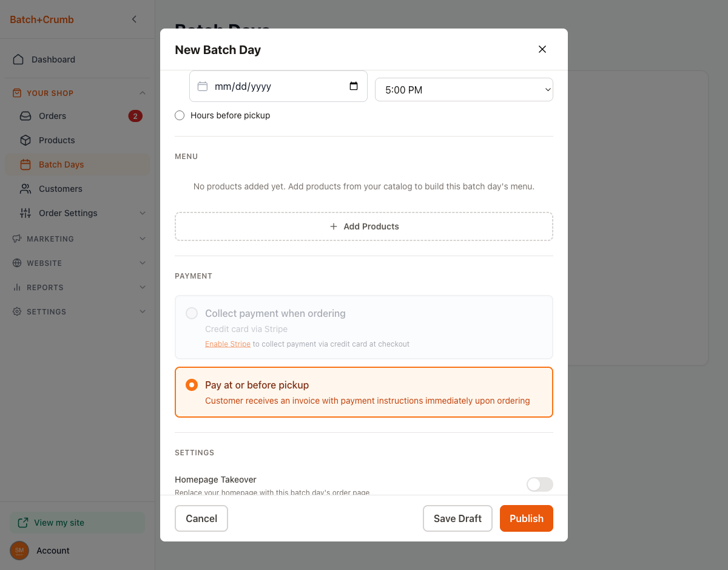Click the Dashboard home icon
The height and width of the screenshot is (570, 728).
coord(18,59)
